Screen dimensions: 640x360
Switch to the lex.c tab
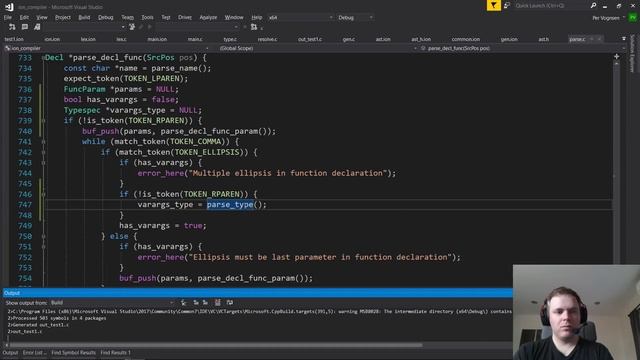click(121, 39)
